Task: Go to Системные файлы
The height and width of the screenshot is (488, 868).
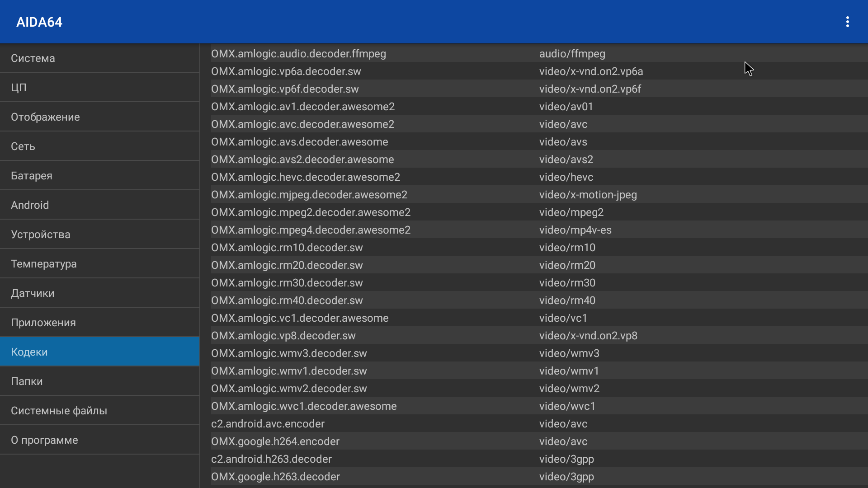Action: click(99, 411)
